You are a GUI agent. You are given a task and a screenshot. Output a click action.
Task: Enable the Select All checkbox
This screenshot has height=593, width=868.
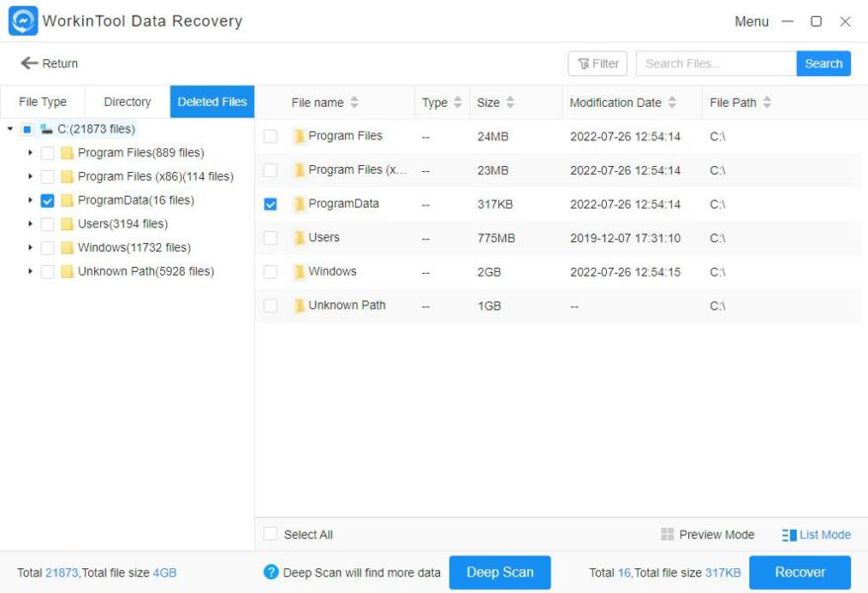(x=270, y=534)
